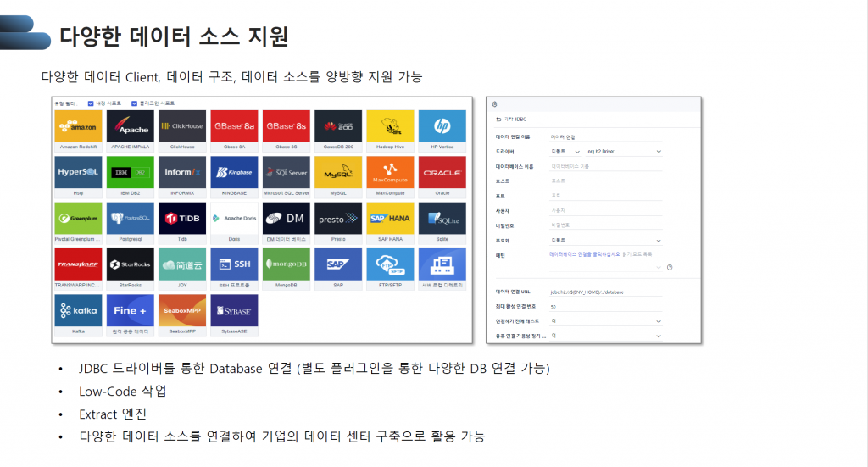Select the Kafka connector icon
868x467 pixels.
pos(77,310)
